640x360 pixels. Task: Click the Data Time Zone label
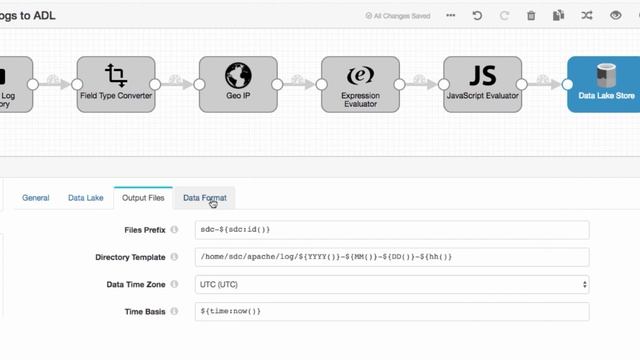[136, 284]
